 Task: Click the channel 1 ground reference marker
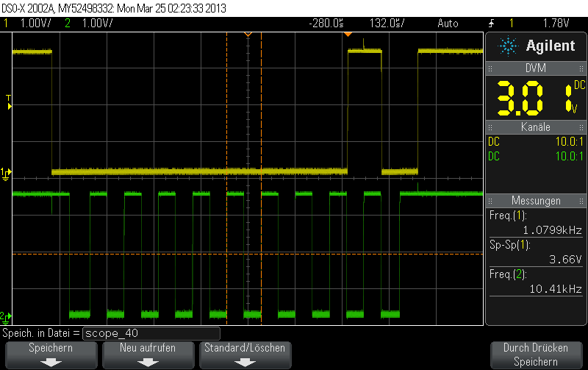6,174
